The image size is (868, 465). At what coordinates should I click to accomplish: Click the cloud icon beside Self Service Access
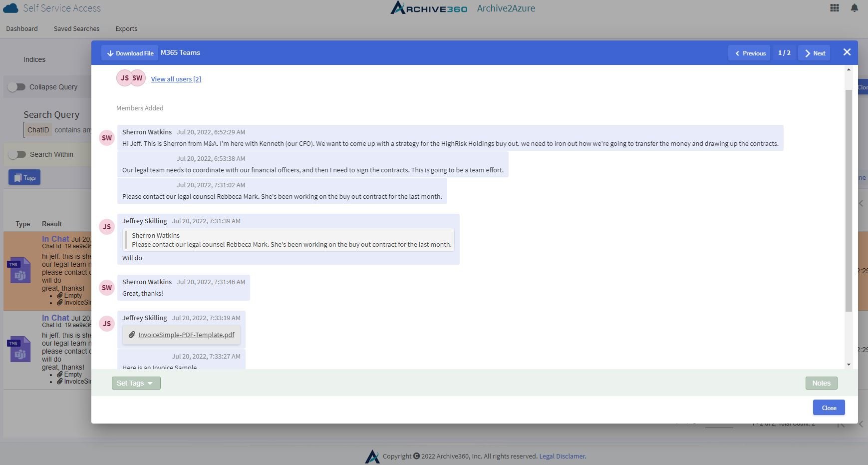click(10, 8)
